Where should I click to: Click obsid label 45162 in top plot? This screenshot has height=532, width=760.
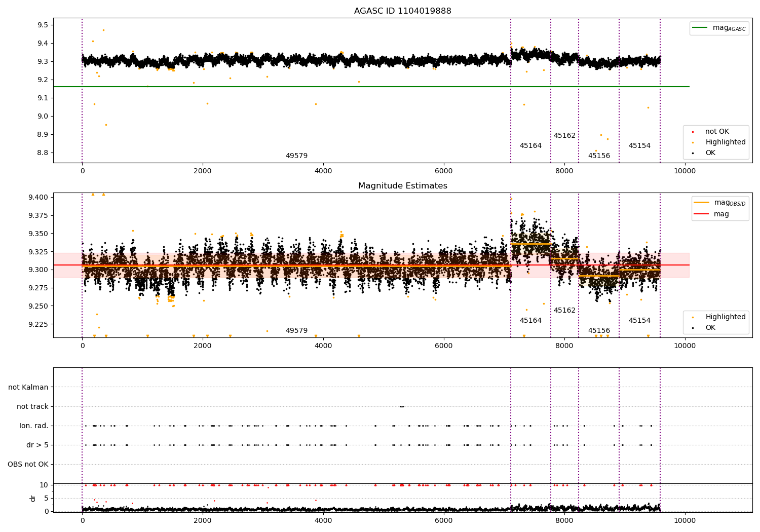[564, 136]
